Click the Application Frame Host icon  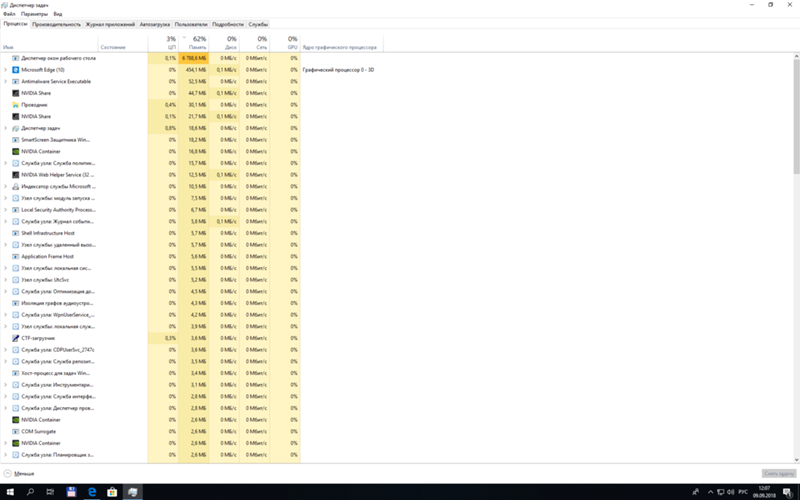click(15, 257)
